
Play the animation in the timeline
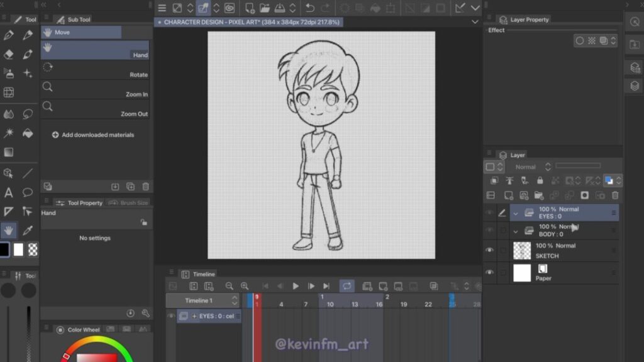point(296,286)
